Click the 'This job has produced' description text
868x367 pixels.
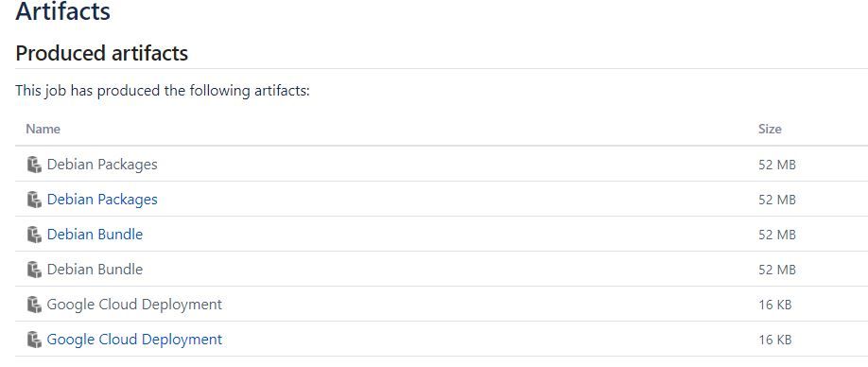pos(163,90)
